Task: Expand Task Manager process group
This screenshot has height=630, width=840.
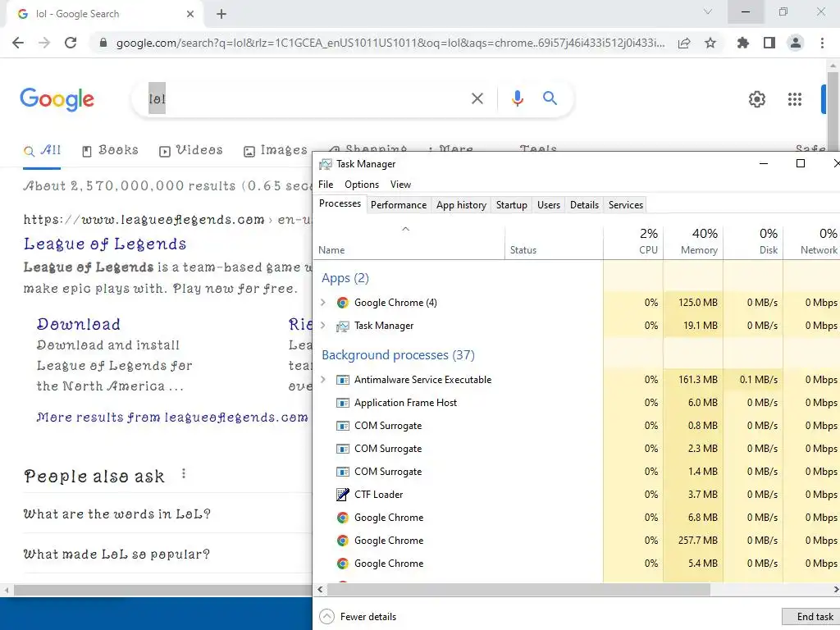Action: (x=323, y=326)
